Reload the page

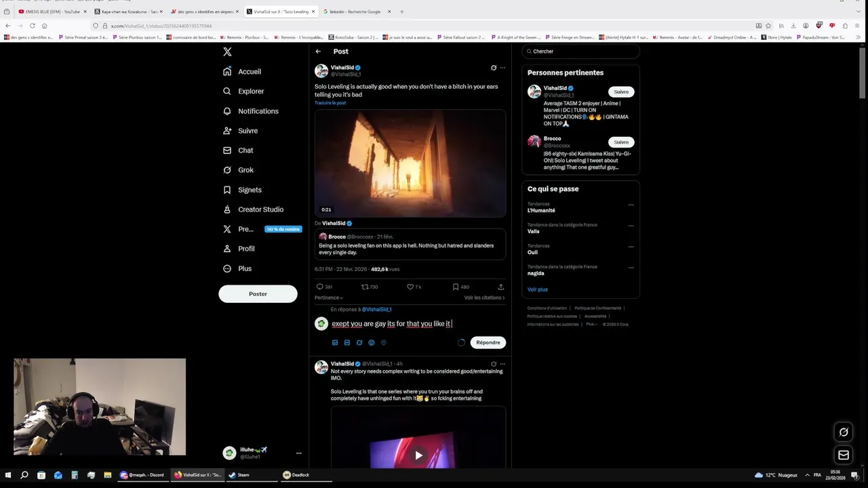[32, 26]
